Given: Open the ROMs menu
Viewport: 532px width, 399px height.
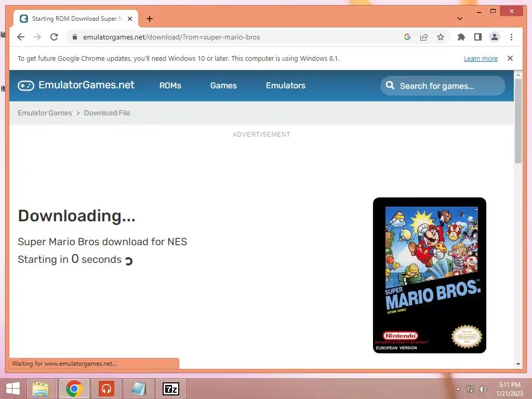Looking at the screenshot, I should (x=170, y=86).
